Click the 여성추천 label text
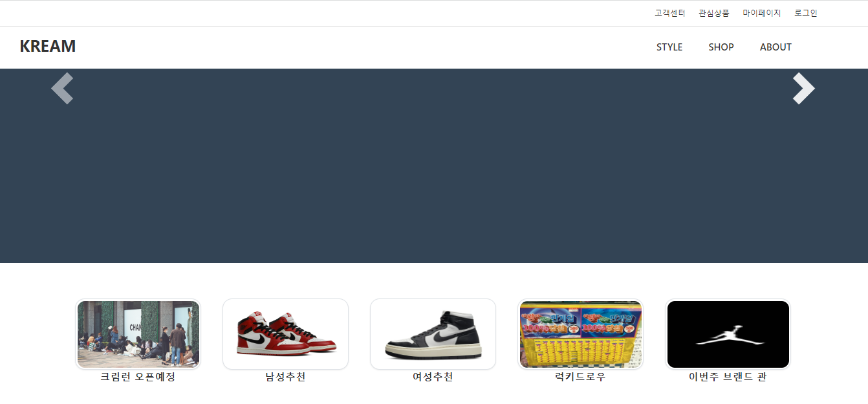Viewport: 868px width, 404px height. 433,377
